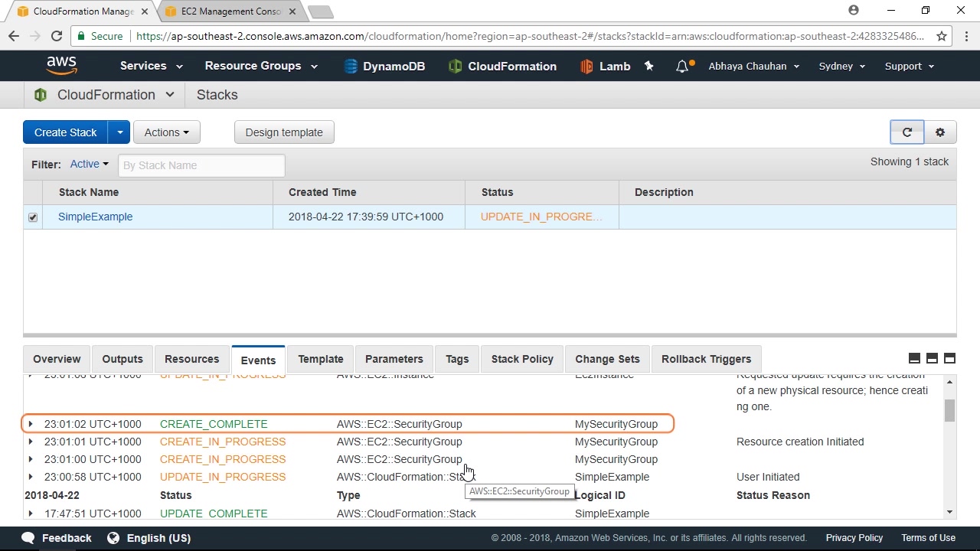Open the DynamoDB shortcut icon

tap(351, 67)
